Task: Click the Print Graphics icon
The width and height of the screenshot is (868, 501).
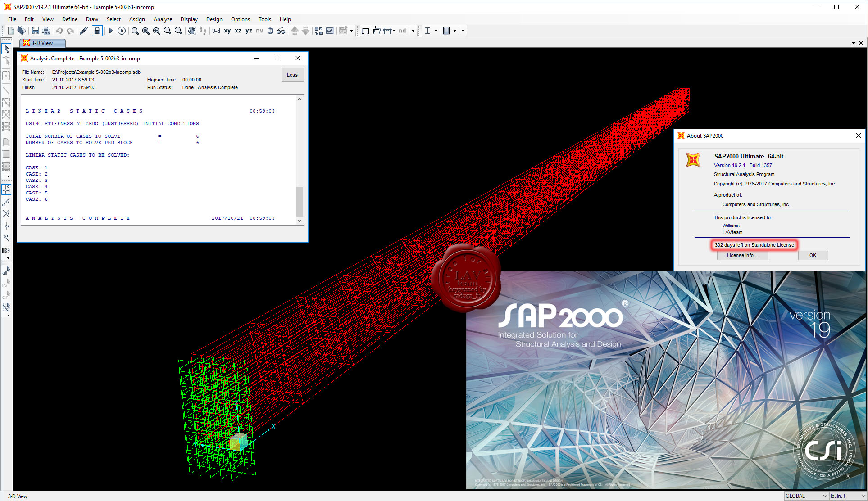Action: pos(46,31)
